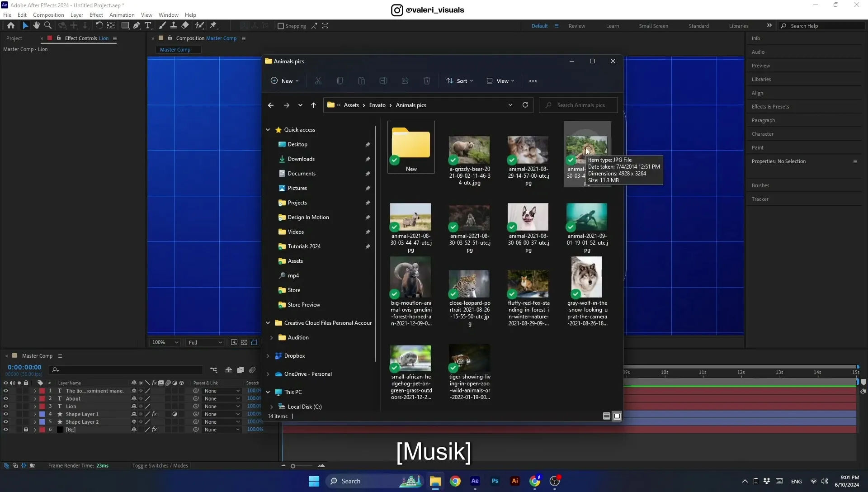Open the Sort dropdown in Explorer
This screenshot has height=492, width=868.
(460, 81)
